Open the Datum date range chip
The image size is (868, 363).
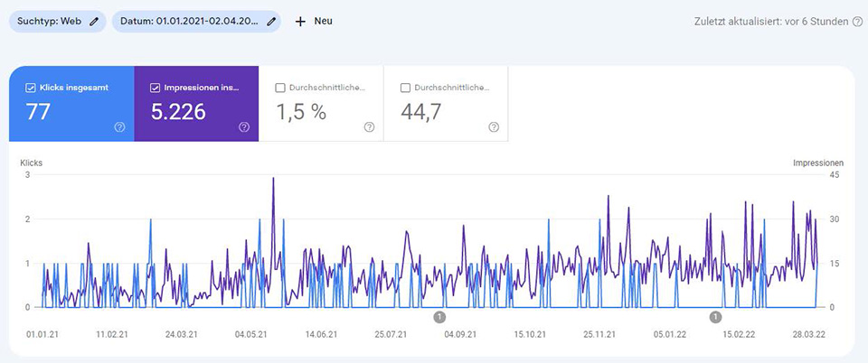196,22
